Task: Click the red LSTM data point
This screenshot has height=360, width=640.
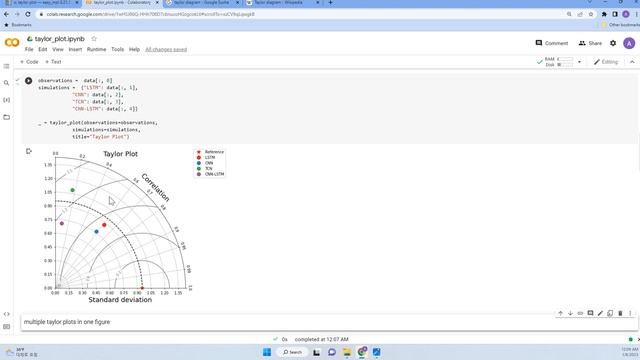Action: pyautogui.click(x=104, y=225)
